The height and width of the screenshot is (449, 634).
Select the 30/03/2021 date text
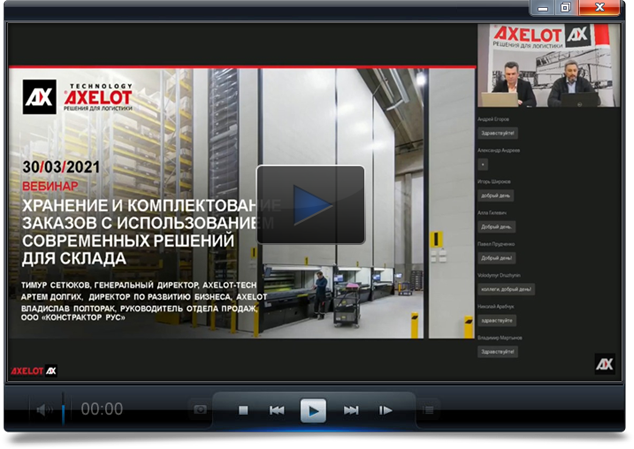click(x=61, y=167)
